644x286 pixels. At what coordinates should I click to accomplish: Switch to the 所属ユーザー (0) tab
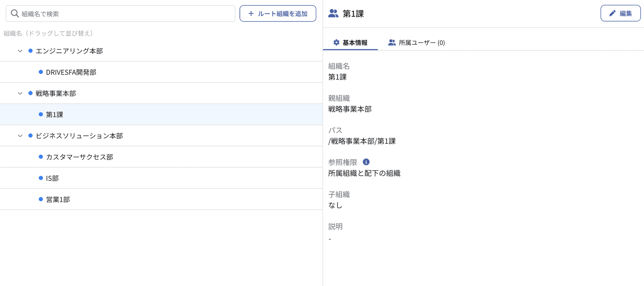(x=417, y=43)
